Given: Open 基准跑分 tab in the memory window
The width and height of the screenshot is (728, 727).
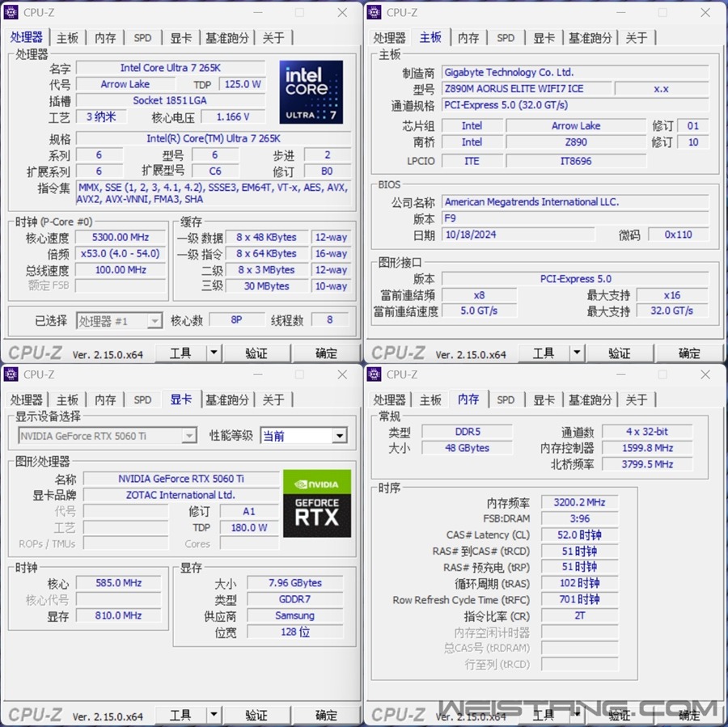Looking at the screenshot, I should tap(590, 399).
